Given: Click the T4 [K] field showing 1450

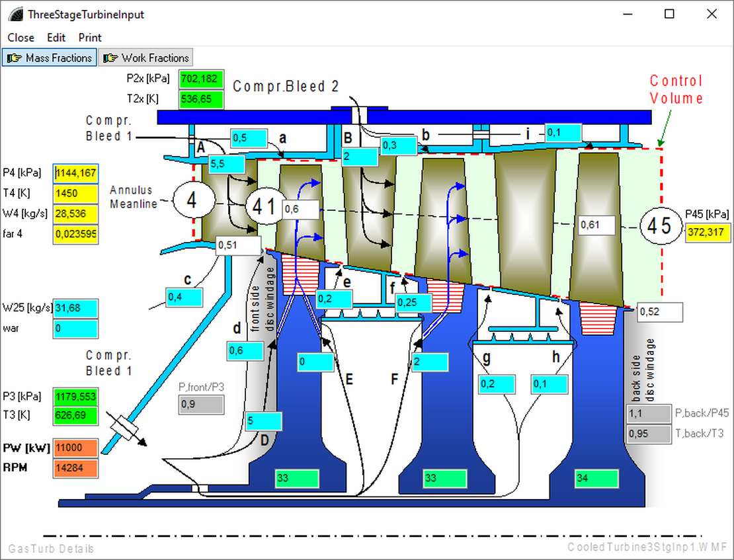Looking at the screenshot, I should (x=75, y=194).
